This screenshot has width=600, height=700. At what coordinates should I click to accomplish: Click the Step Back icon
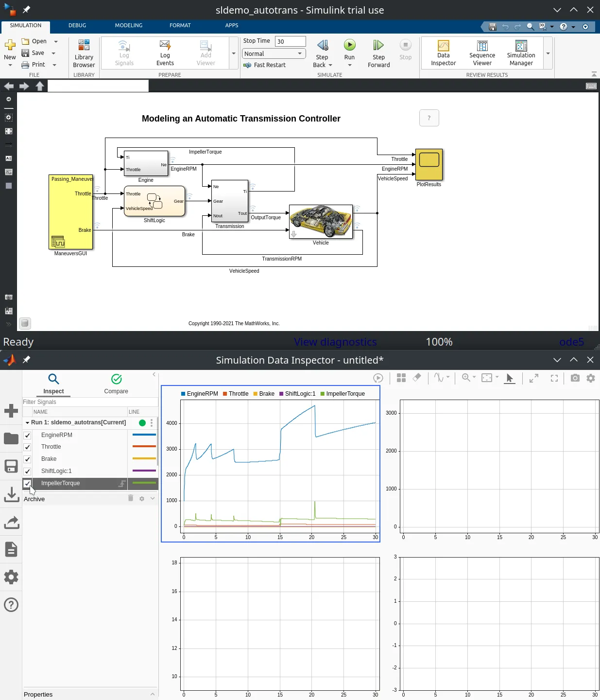pyautogui.click(x=323, y=45)
